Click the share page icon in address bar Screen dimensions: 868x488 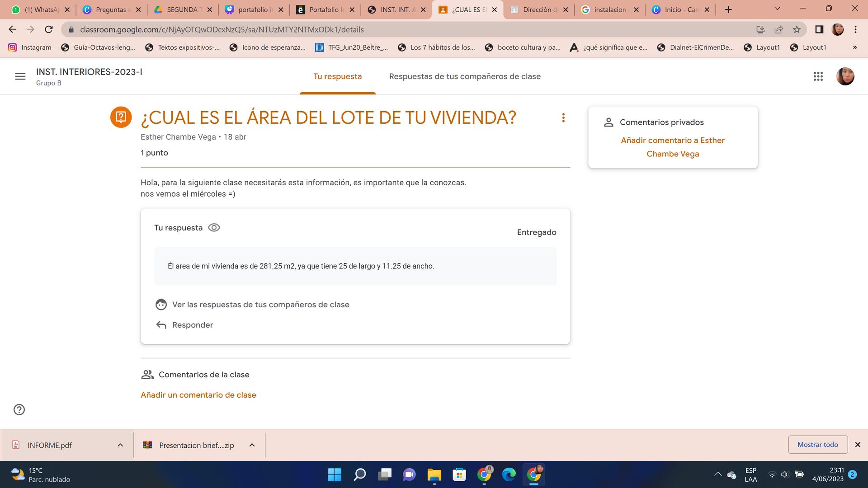[778, 29]
